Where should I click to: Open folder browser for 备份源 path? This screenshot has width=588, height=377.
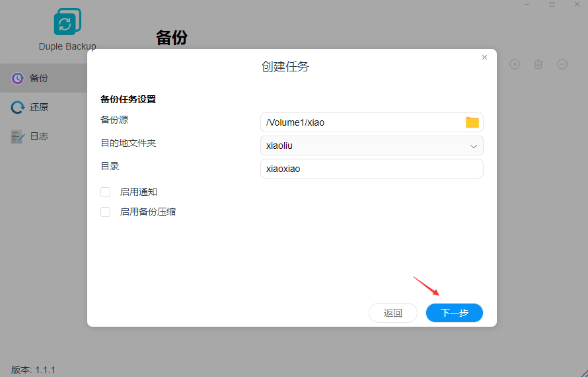point(472,122)
